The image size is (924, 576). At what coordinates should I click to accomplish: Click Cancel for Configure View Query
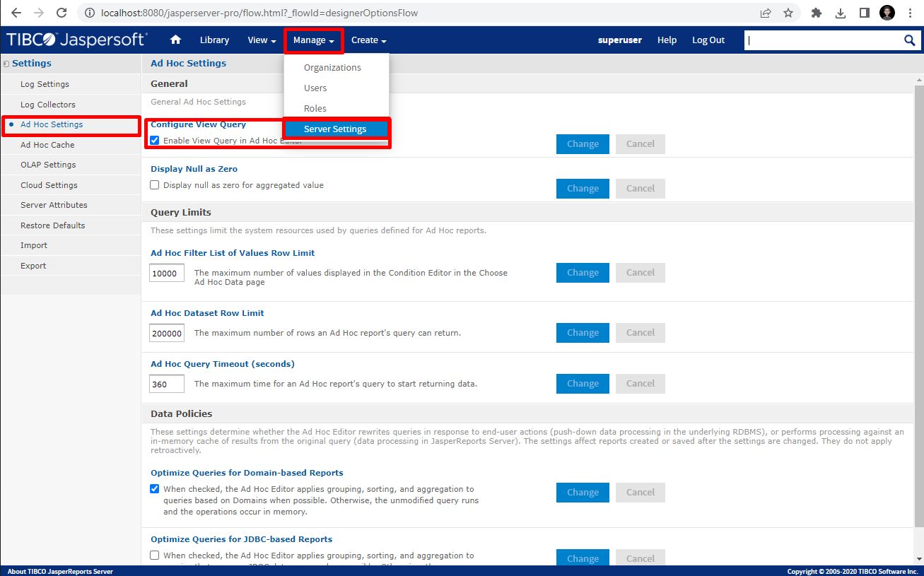641,144
